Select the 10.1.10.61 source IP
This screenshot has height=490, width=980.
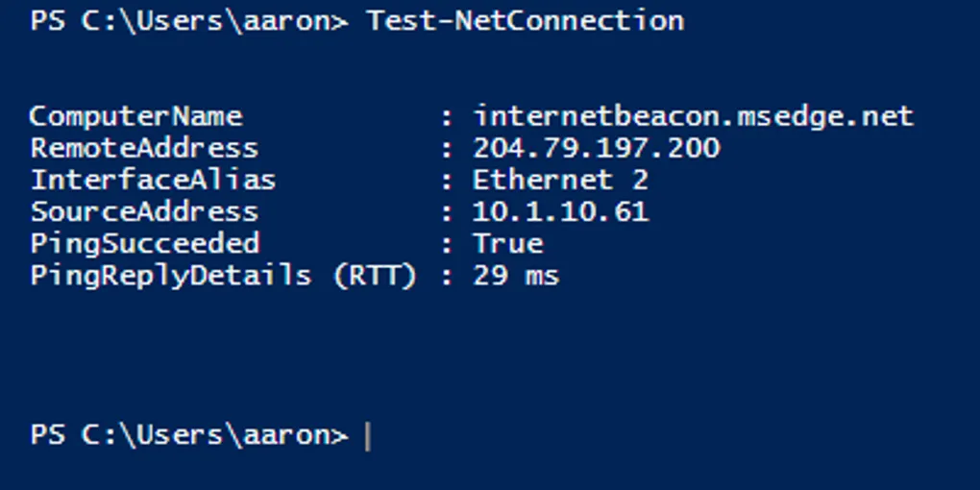[560, 212]
